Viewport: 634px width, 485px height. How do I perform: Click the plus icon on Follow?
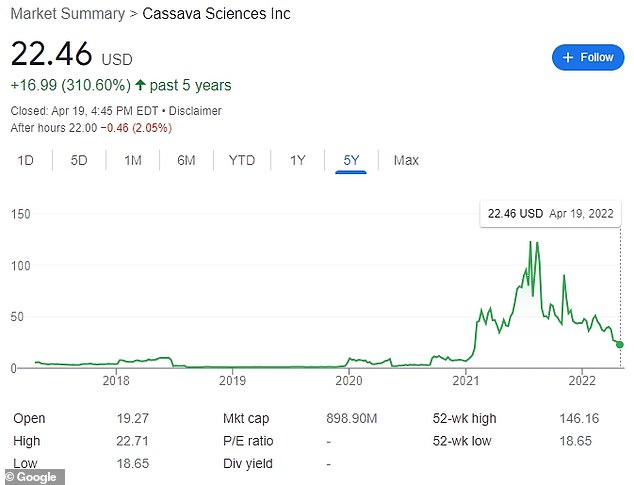[x=568, y=58]
